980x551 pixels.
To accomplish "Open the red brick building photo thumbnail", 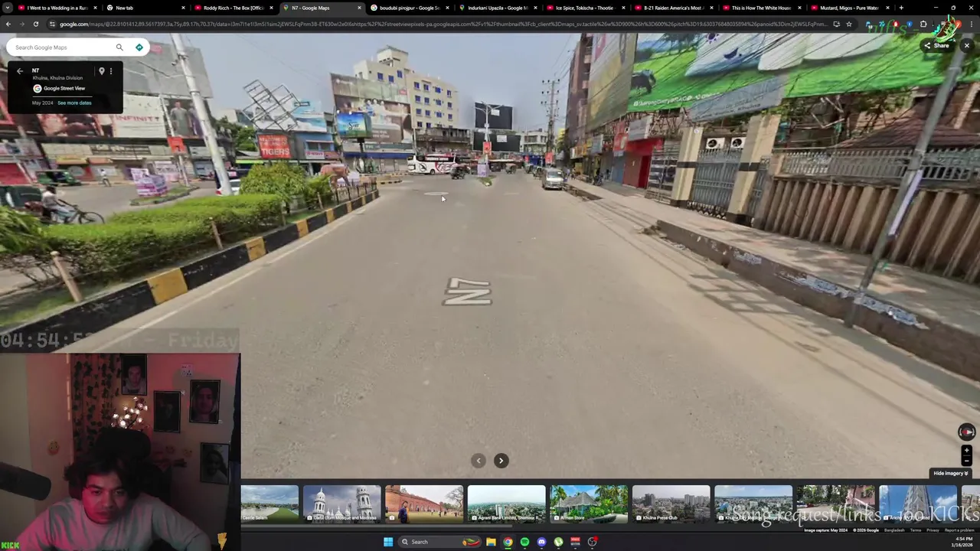I will click(424, 504).
